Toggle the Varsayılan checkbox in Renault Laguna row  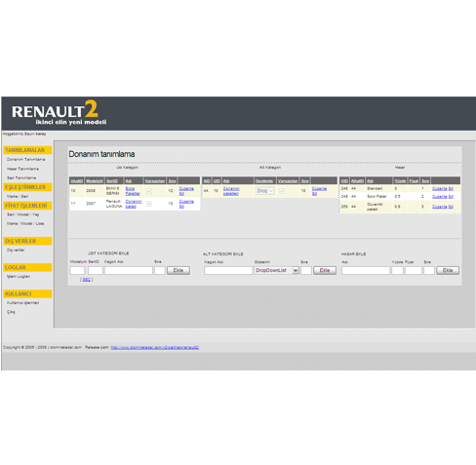point(149,204)
